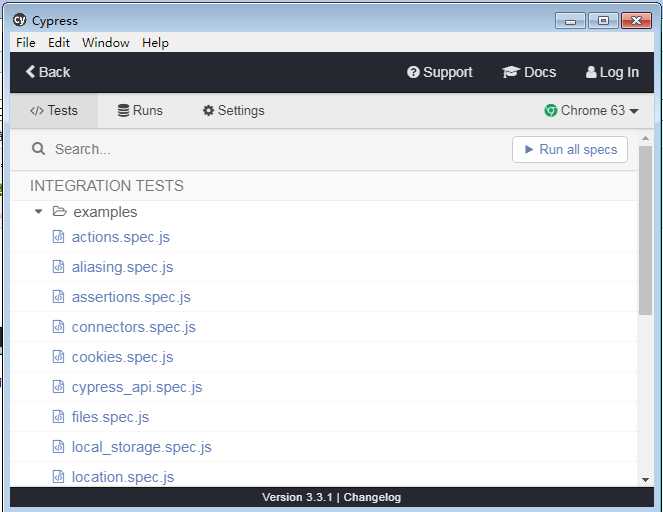The image size is (663, 512).
Task: Open the cypress_api.spec.js test file
Action: pos(137,387)
